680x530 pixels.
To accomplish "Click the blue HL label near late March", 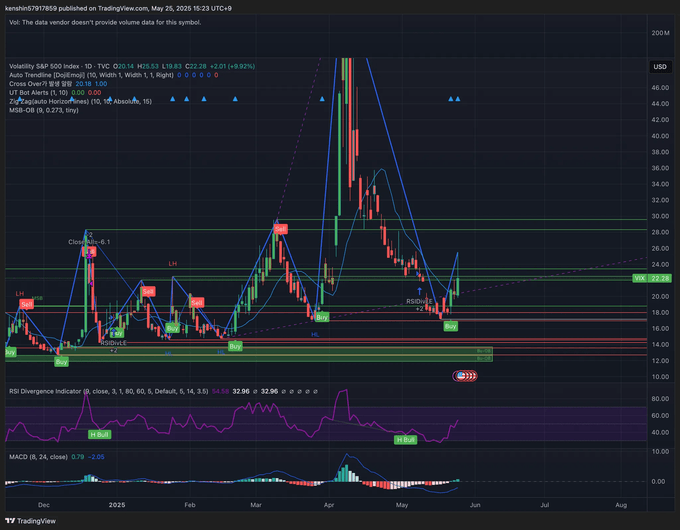I will click(x=315, y=335).
